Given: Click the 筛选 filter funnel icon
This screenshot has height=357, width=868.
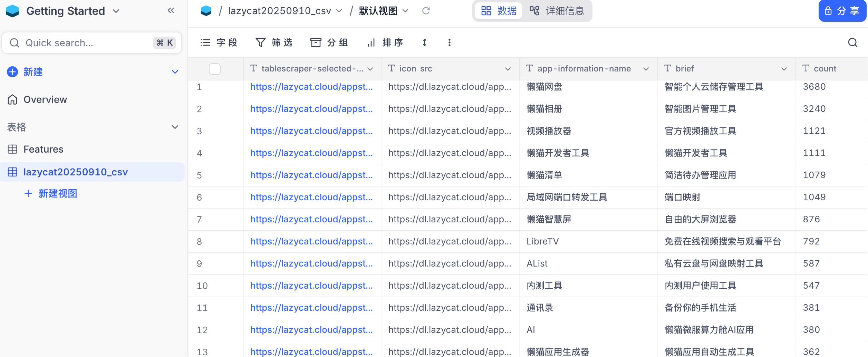Looking at the screenshot, I should (x=261, y=42).
